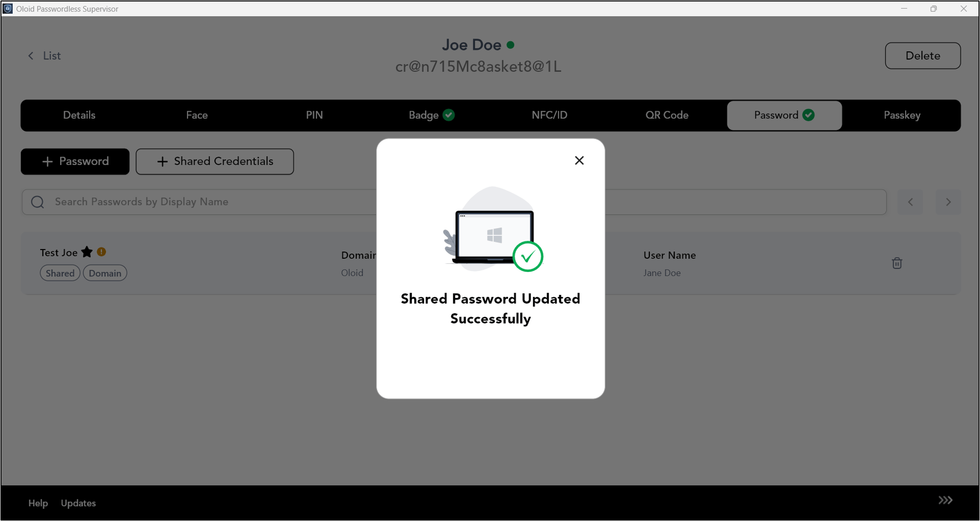Close the Shared Password Updated dialog
The image size is (980, 521).
pyautogui.click(x=579, y=161)
